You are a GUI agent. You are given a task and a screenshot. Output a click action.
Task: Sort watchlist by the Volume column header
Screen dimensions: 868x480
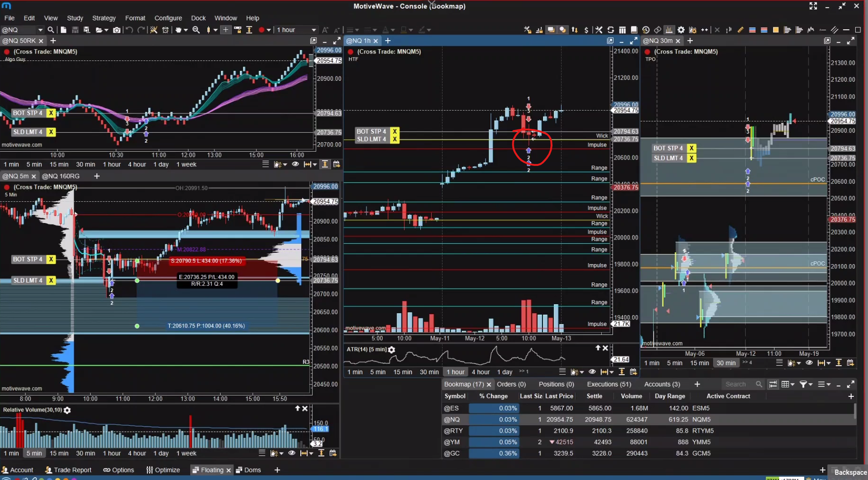pos(631,396)
